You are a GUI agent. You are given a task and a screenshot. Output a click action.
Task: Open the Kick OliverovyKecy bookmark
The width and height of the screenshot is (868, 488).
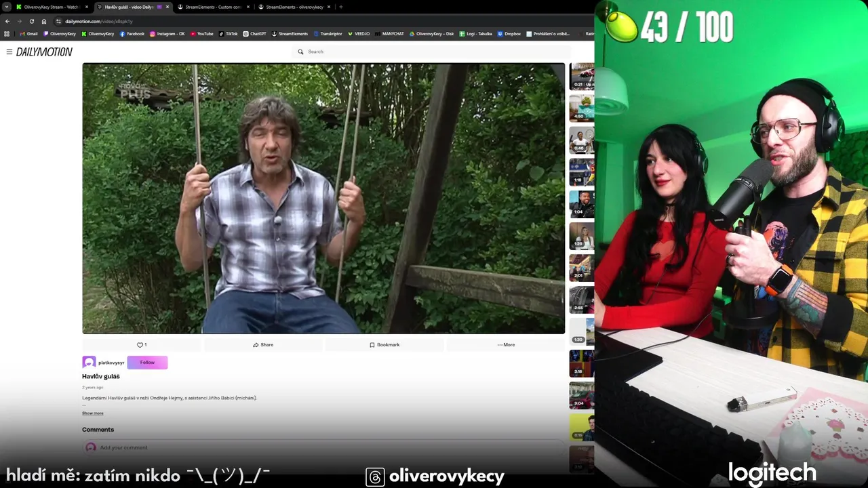98,33
